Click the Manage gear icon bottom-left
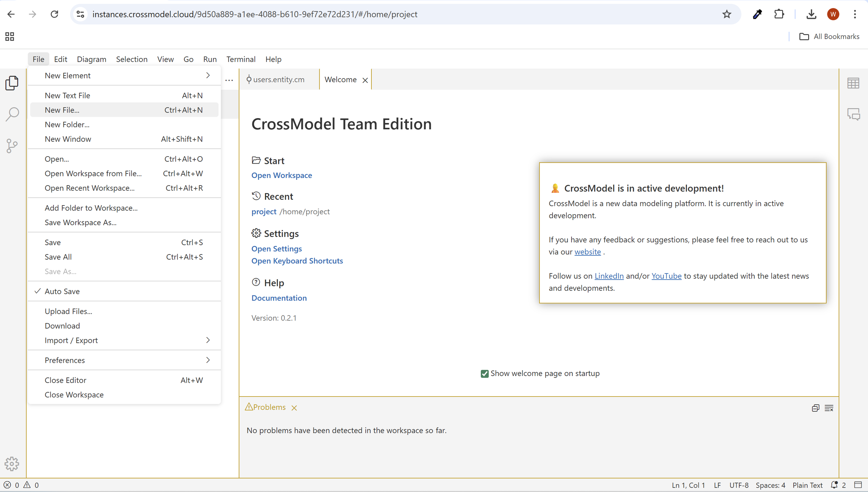 coord(12,463)
